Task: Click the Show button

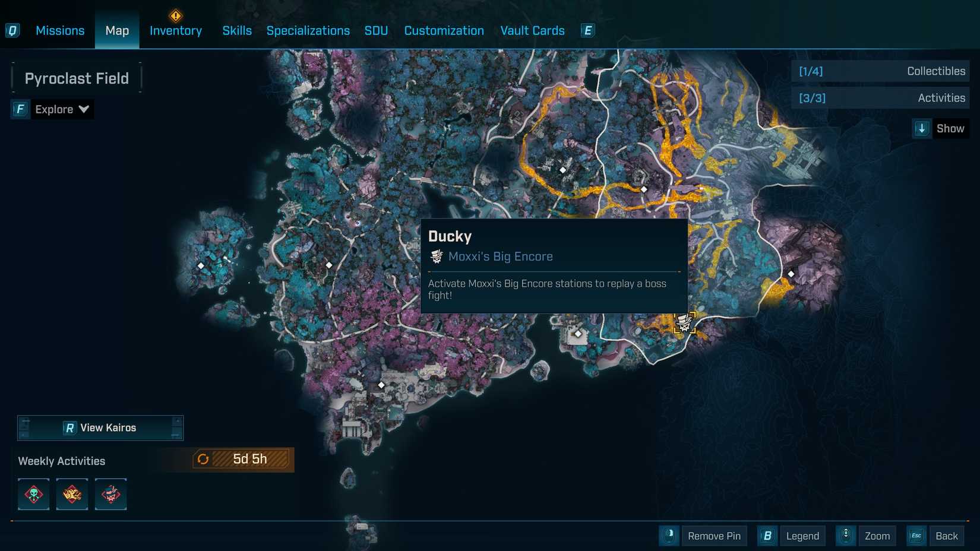Action: click(x=950, y=128)
